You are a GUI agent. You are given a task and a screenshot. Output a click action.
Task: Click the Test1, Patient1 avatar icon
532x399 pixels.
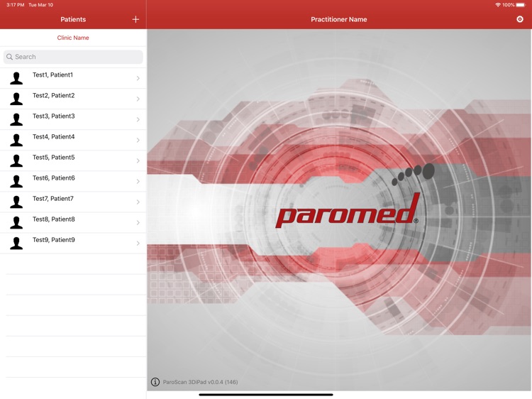click(x=16, y=78)
